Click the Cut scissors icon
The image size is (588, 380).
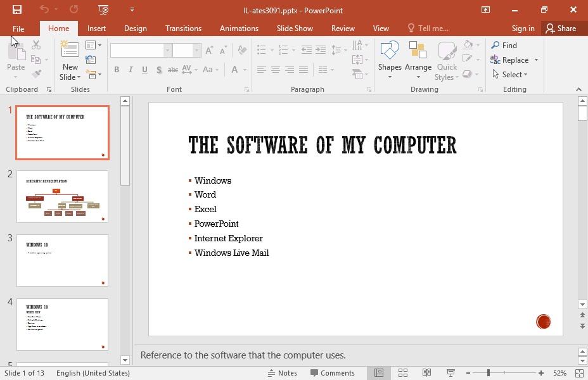(36, 45)
